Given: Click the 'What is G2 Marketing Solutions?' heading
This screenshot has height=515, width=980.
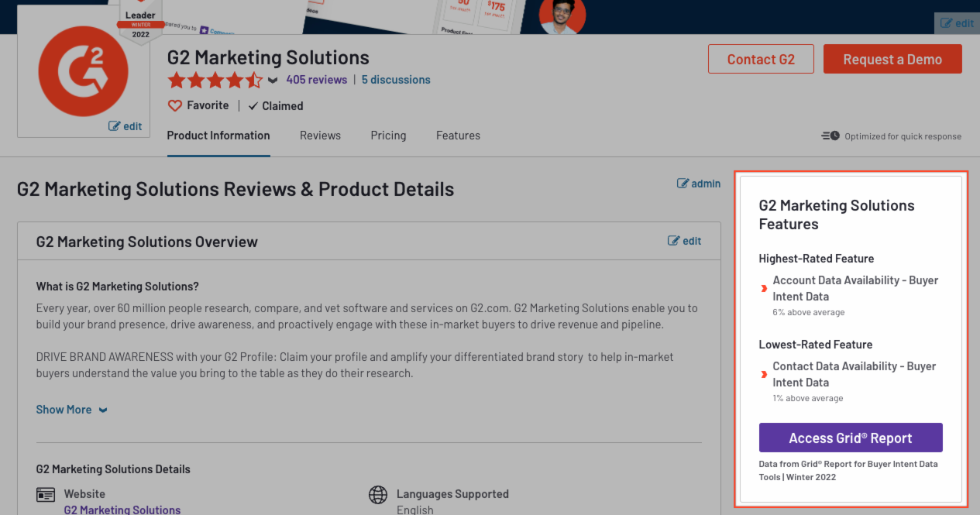Looking at the screenshot, I should tap(118, 287).
